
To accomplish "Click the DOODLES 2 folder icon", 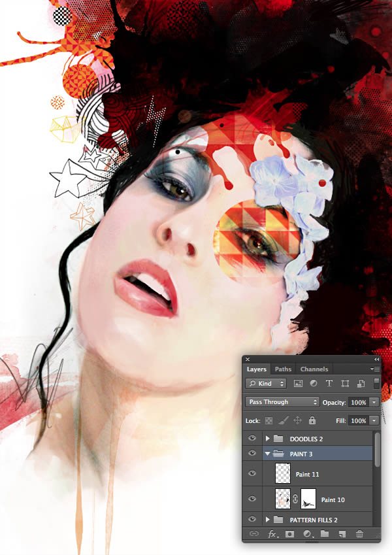I will point(278,439).
